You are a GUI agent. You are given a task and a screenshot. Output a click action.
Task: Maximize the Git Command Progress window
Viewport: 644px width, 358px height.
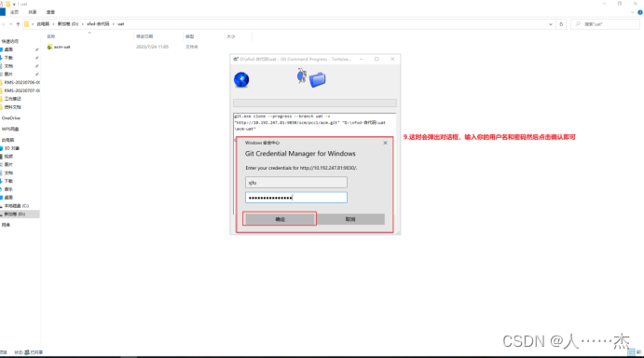click(x=377, y=59)
